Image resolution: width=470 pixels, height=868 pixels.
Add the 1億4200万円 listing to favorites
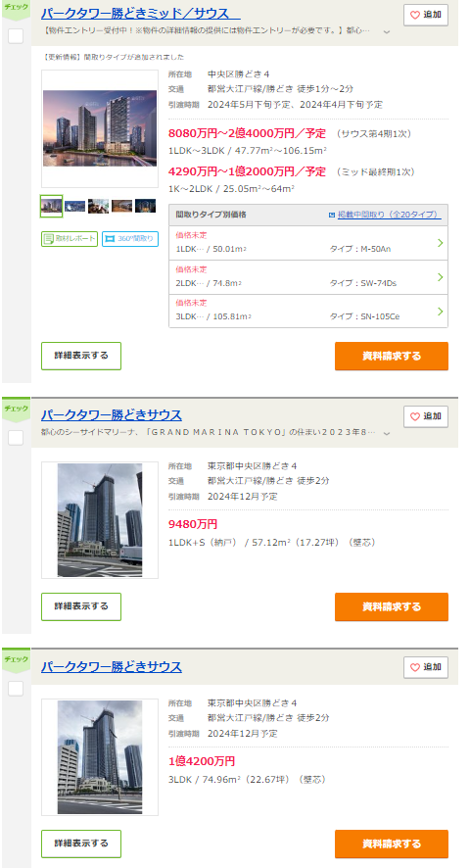click(x=426, y=667)
